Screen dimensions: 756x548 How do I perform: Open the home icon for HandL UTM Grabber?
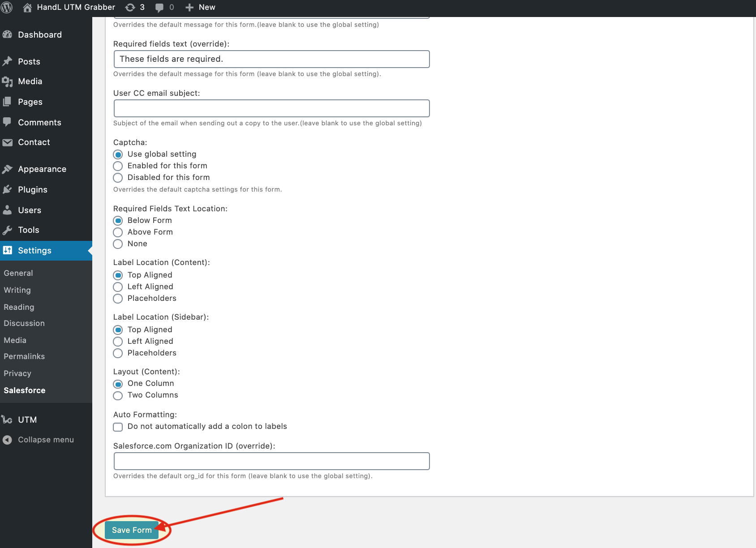(x=27, y=8)
